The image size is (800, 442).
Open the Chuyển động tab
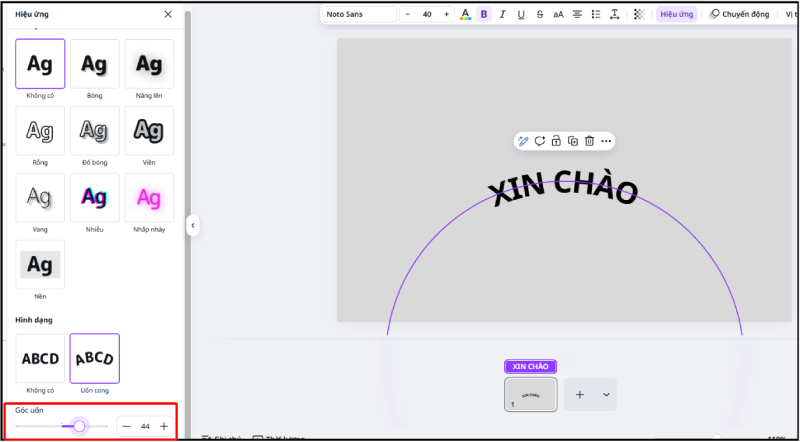click(x=739, y=15)
